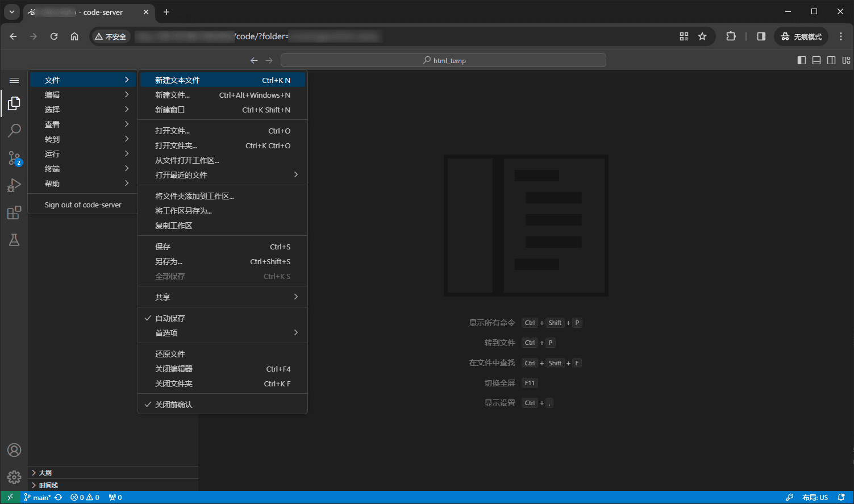Toggle 关闭前确认 confirm before close
The height and width of the screenshot is (504, 854).
(x=223, y=405)
